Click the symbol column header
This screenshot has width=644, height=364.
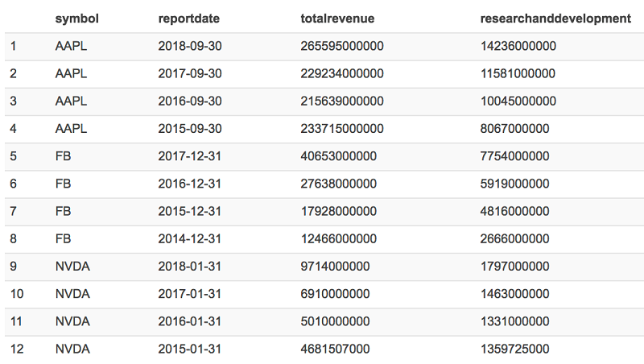coord(76,19)
